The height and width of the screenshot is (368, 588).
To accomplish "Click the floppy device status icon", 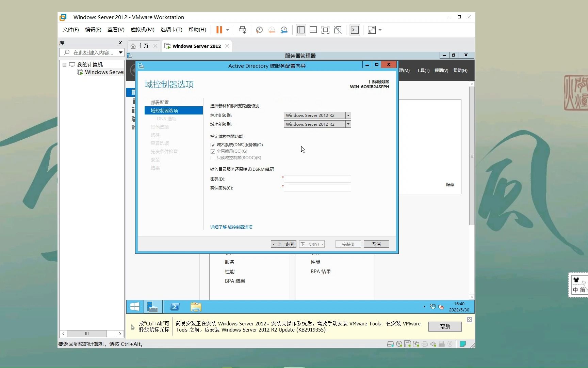I will tap(408, 344).
